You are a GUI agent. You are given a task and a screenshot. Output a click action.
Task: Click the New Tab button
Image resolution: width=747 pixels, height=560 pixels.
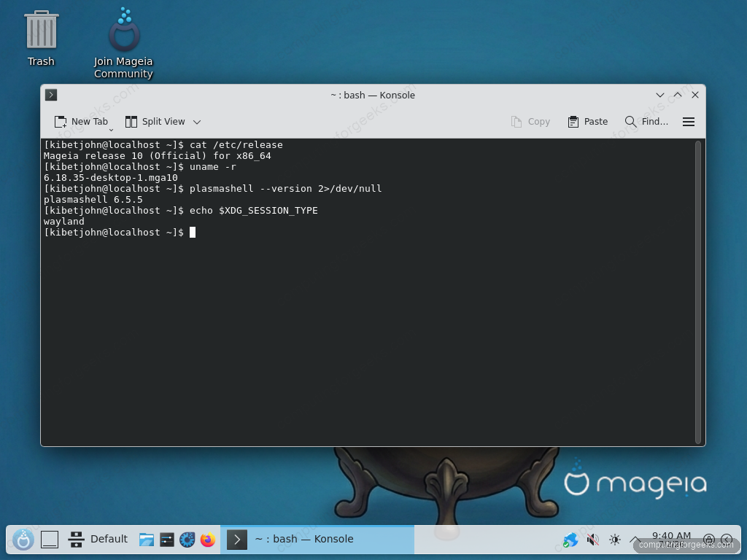(81, 122)
